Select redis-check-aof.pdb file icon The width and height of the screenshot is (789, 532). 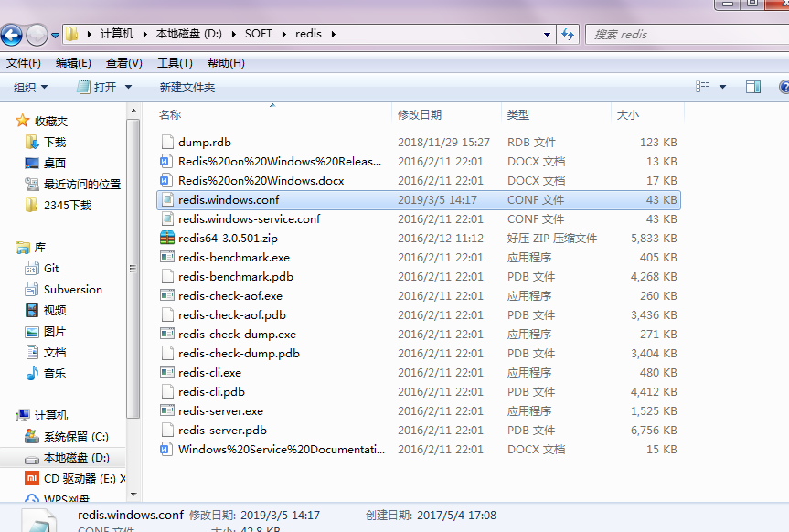click(x=167, y=315)
